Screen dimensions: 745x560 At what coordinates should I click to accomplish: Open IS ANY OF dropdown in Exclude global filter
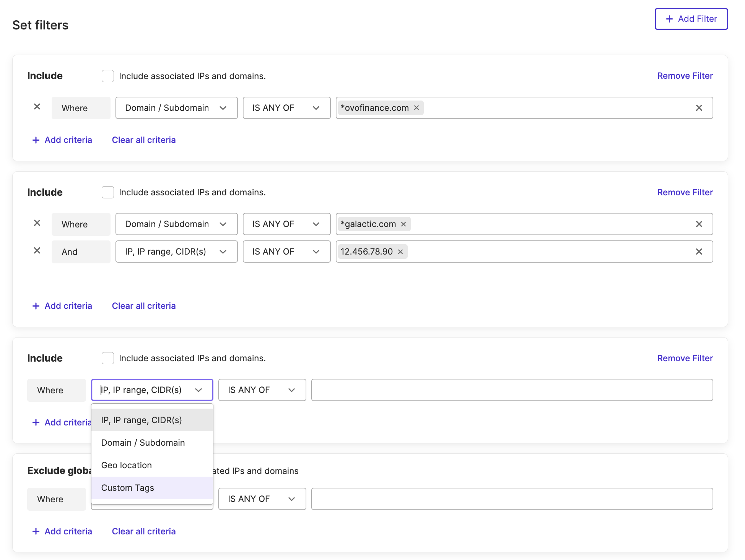pos(262,499)
